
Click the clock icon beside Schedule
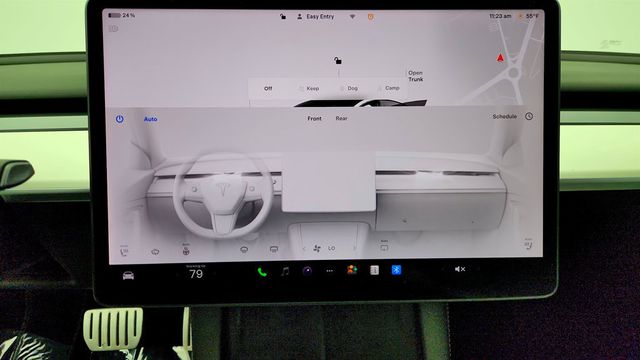[529, 116]
